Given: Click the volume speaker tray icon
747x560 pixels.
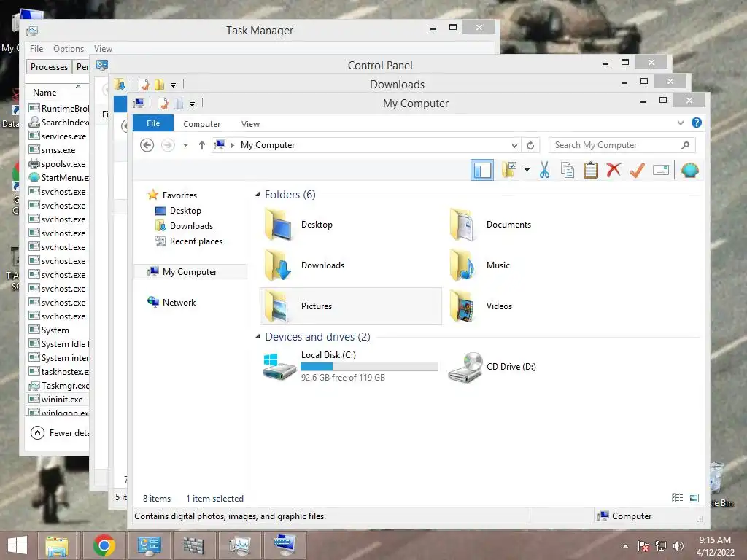Looking at the screenshot, I should 678,545.
